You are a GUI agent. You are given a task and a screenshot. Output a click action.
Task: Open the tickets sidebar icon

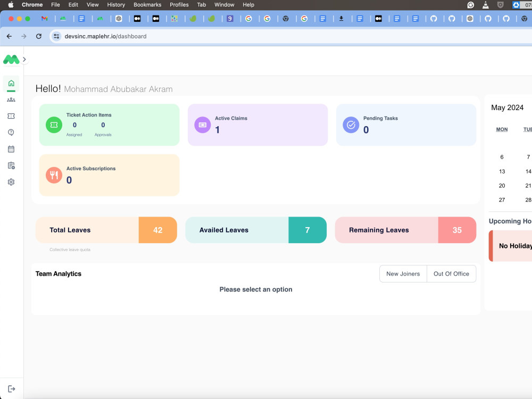[11, 116]
